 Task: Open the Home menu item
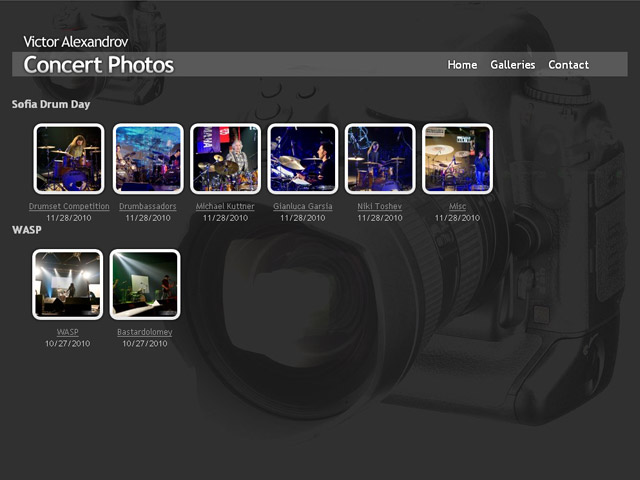(x=462, y=64)
